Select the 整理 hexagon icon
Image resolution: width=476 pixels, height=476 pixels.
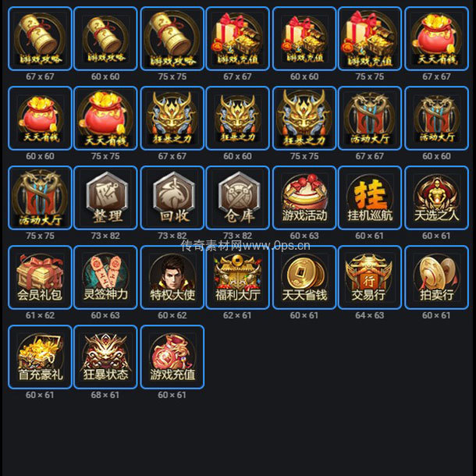[x=105, y=197]
